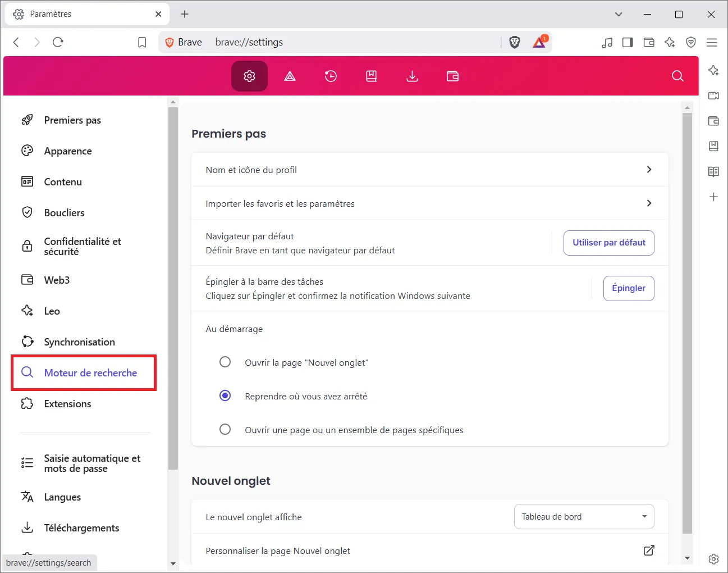Open tab search dropdown arrow in title bar
Image resolution: width=728 pixels, height=573 pixels.
pos(619,14)
